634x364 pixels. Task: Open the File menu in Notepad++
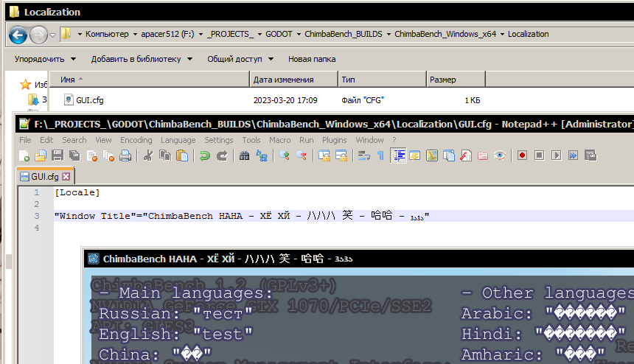click(x=25, y=140)
